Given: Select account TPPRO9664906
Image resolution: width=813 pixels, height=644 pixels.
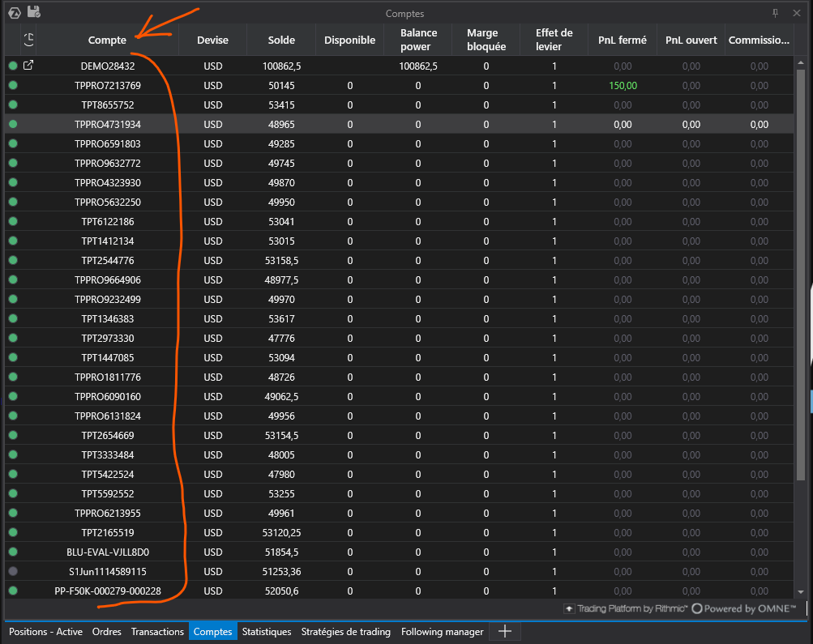Looking at the screenshot, I should point(400,279).
